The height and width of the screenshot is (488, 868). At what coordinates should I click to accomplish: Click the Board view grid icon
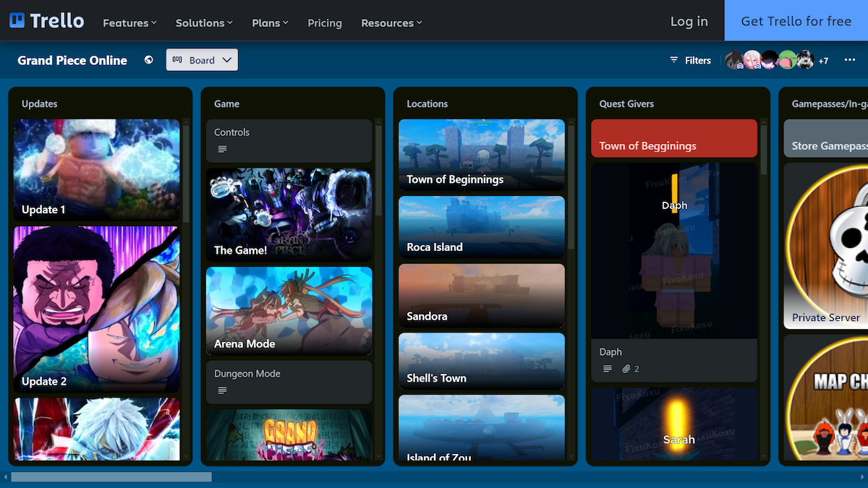(176, 60)
